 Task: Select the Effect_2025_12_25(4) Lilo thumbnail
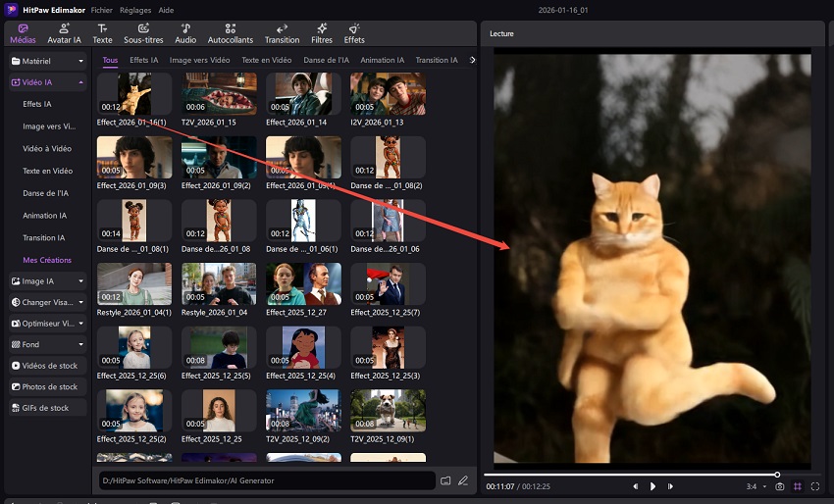point(303,347)
